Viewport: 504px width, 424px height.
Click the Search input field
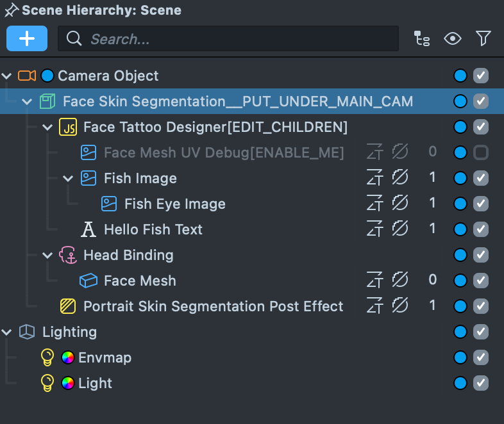(x=228, y=39)
